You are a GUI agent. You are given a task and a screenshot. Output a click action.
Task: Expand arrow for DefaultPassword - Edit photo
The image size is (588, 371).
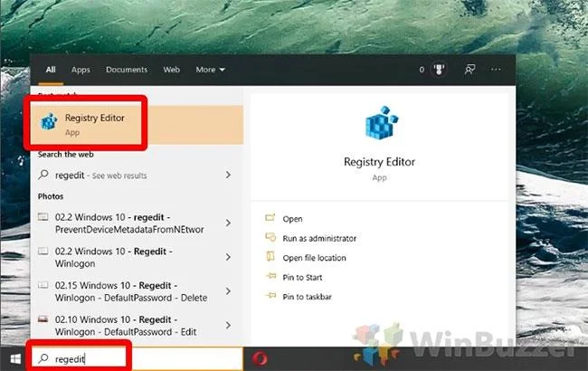(228, 325)
